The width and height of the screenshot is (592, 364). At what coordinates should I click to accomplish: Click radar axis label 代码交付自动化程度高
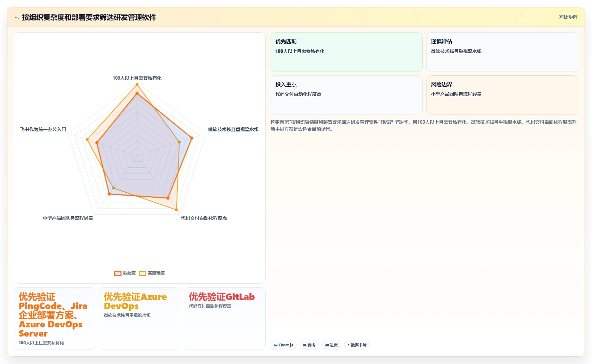pyautogui.click(x=204, y=218)
